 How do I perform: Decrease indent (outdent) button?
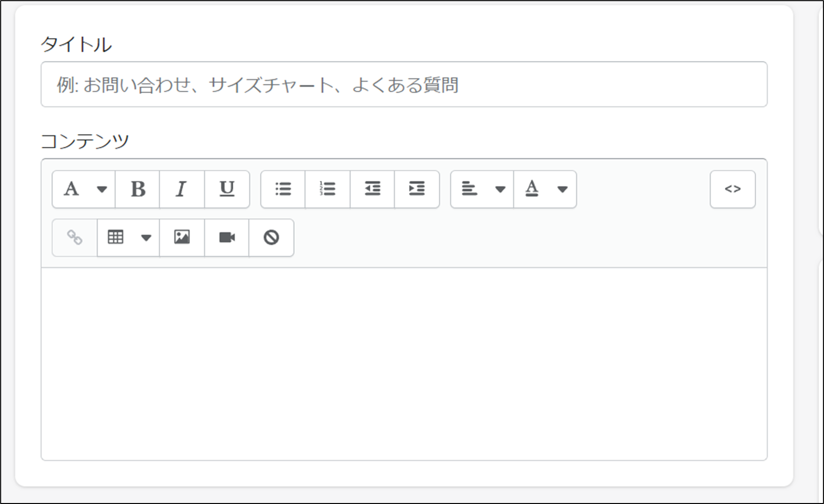(372, 189)
